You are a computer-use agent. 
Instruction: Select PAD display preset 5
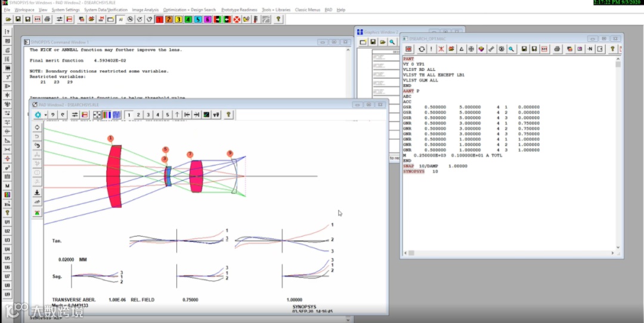point(168,115)
